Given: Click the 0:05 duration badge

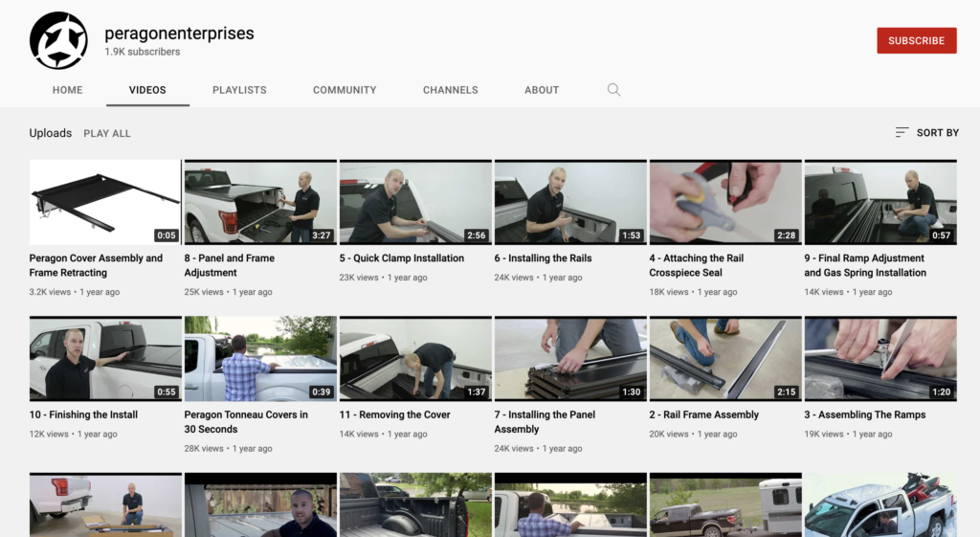Looking at the screenshot, I should (x=167, y=235).
